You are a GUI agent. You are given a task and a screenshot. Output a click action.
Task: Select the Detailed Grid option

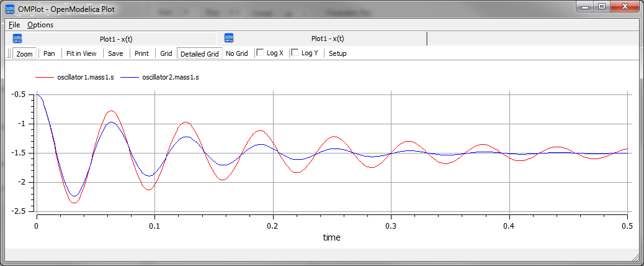199,53
